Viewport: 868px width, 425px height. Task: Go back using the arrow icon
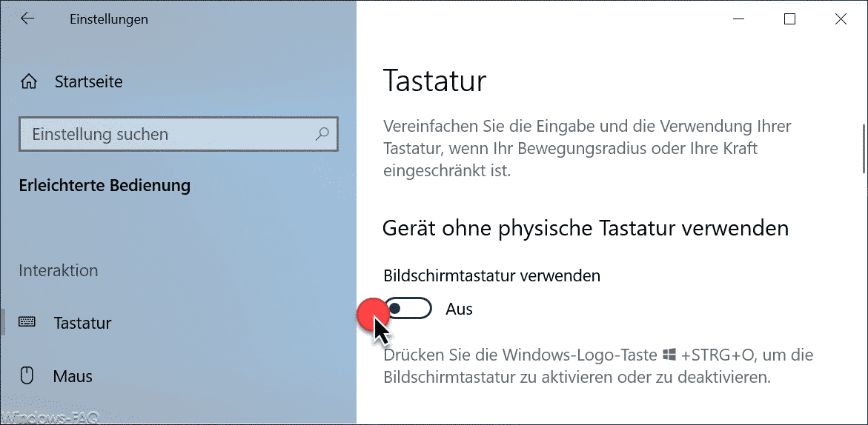click(27, 19)
